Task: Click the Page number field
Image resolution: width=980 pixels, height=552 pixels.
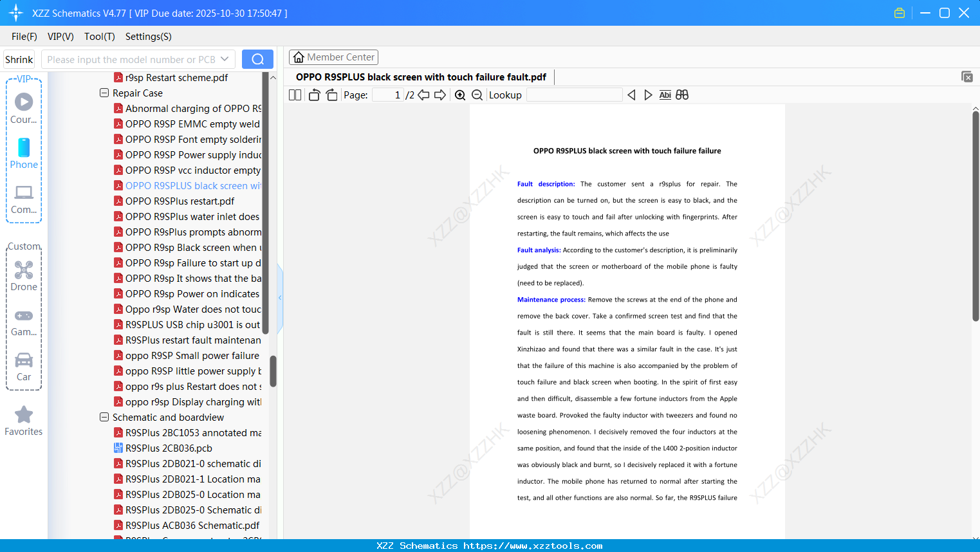Action: click(388, 95)
